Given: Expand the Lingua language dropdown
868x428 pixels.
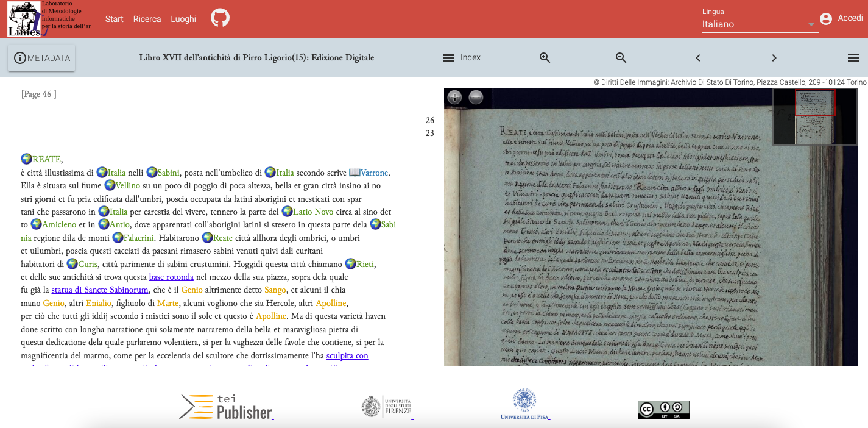Looking at the screenshot, I should pos(759,24).
